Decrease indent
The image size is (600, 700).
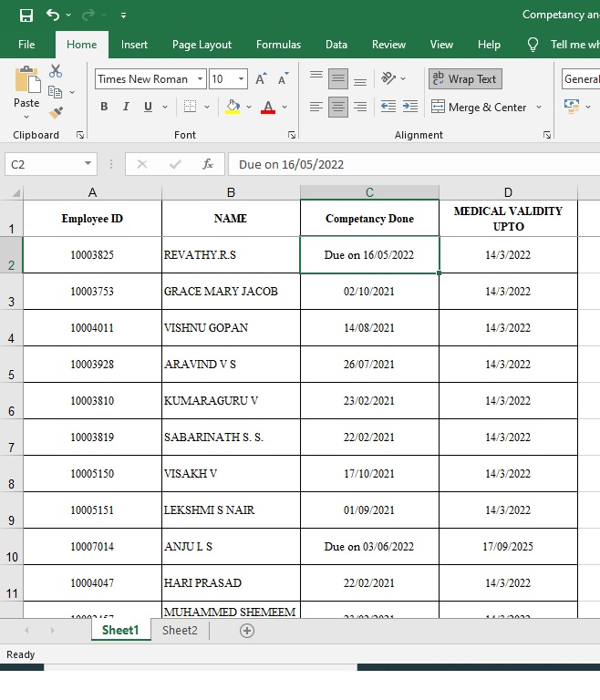click(388, 107)
